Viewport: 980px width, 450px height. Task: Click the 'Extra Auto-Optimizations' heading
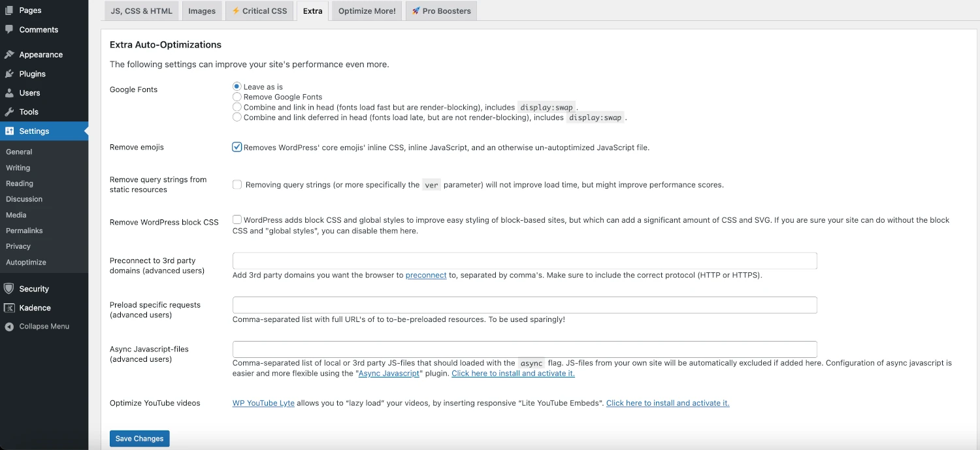pyautogui.click(x=165, y=45)
